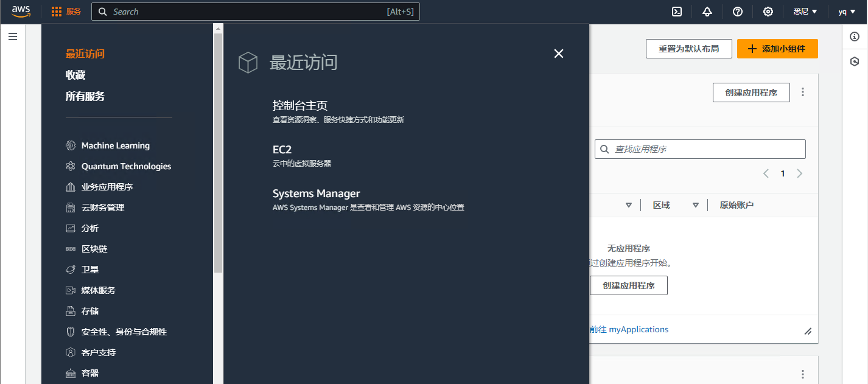Click the 客户支持 category icon

tap(70, 352)
